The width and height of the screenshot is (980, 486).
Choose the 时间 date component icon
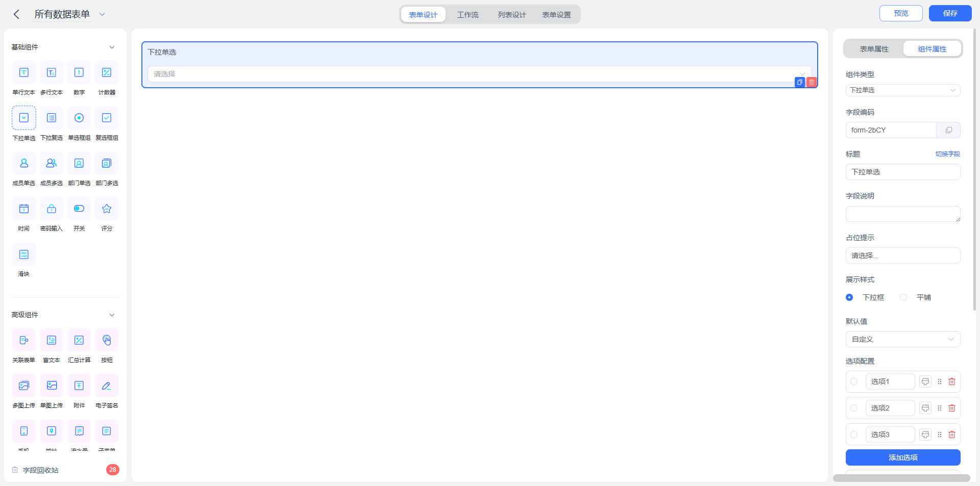24,209
